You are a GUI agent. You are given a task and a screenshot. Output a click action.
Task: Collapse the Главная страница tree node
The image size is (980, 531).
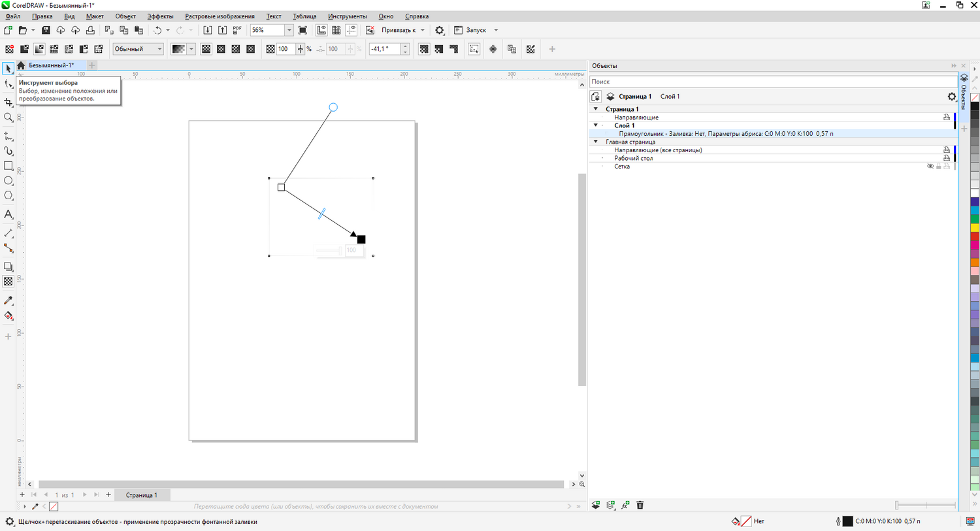click(596, 142)
